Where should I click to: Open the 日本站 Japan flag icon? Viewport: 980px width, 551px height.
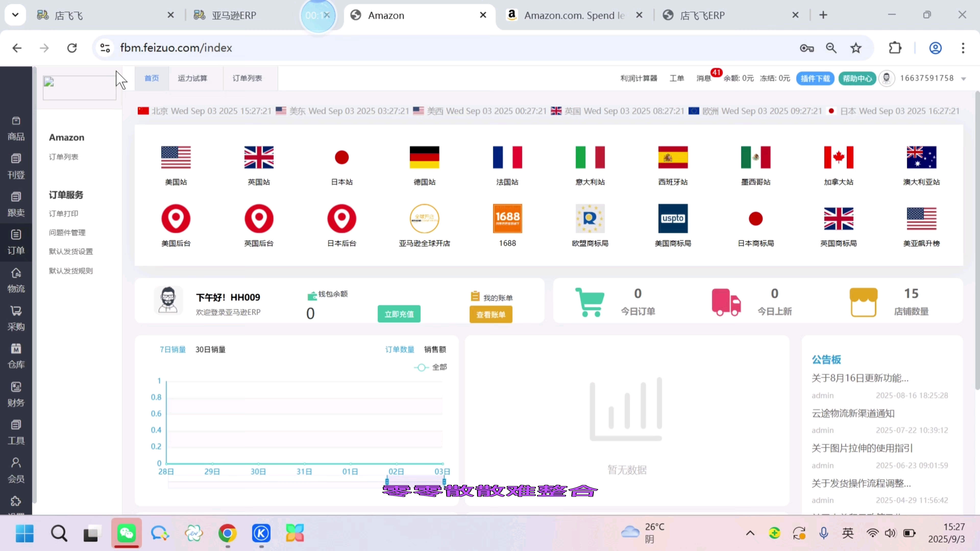click(342, 157)
